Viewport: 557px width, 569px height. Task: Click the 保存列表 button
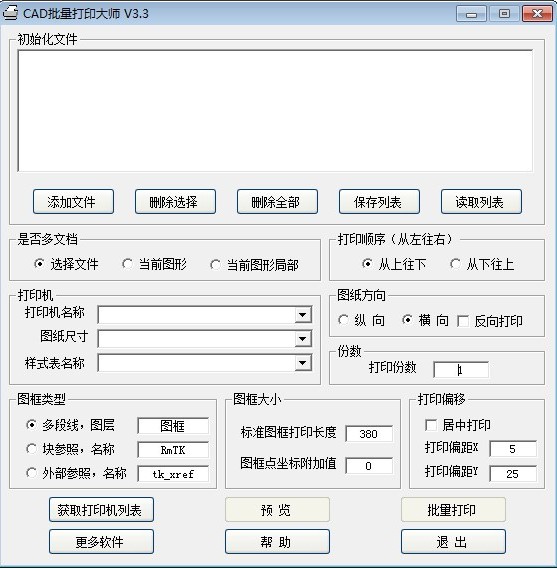pos(379,202)
